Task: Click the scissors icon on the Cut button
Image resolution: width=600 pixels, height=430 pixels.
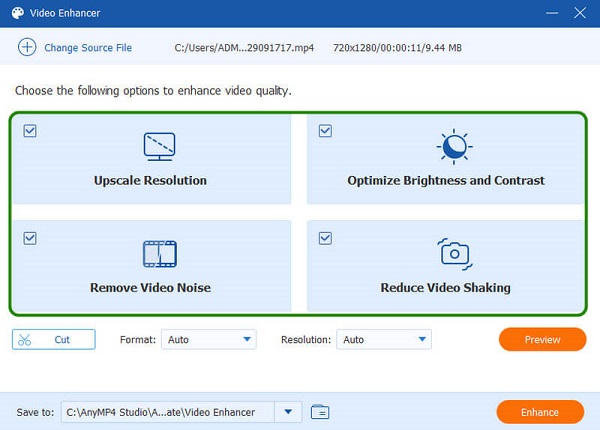Action: coord(24,340)
